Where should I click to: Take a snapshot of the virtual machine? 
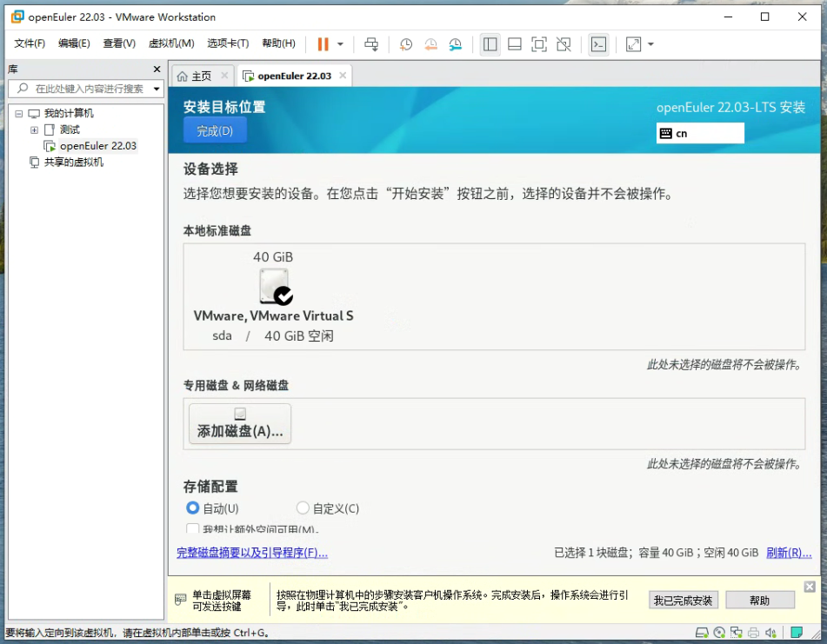tap(405, 44)
